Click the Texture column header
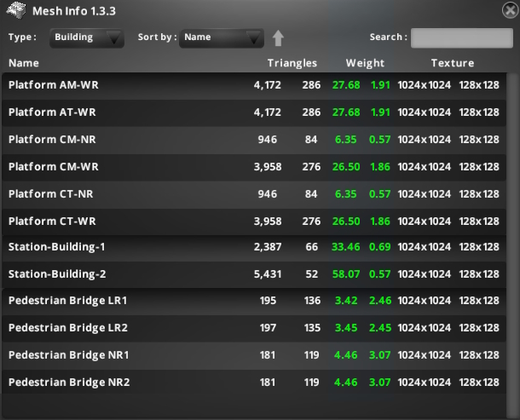This screenshot has width=520, height=420. 453,63
